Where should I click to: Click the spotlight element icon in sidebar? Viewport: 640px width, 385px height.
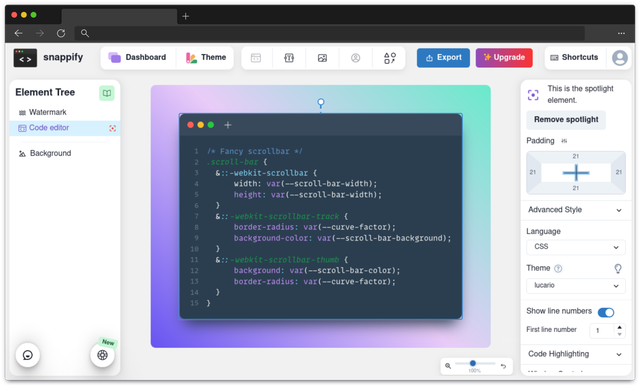point(533,95)
